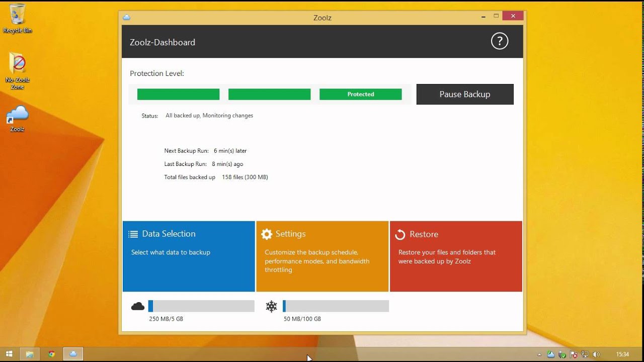Click the network tray icon
Screen dimensions: 644x362
point(585,354)
